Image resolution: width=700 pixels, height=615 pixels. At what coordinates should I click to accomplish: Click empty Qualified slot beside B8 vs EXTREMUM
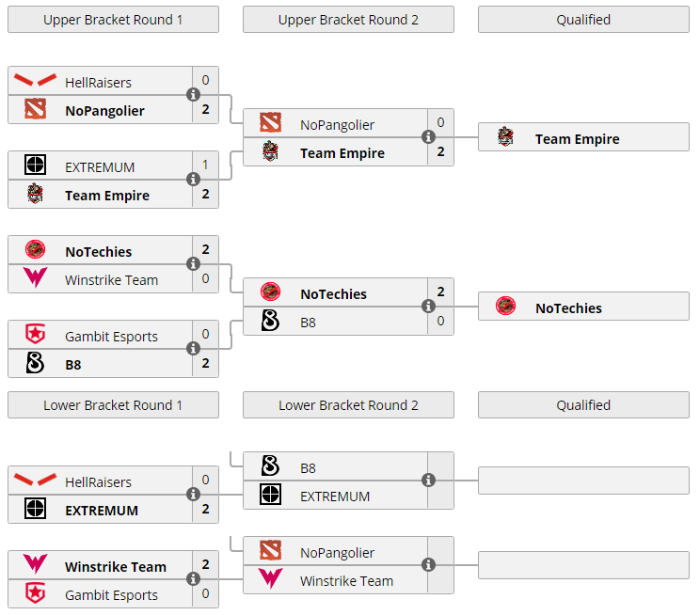tap(583, 481)
